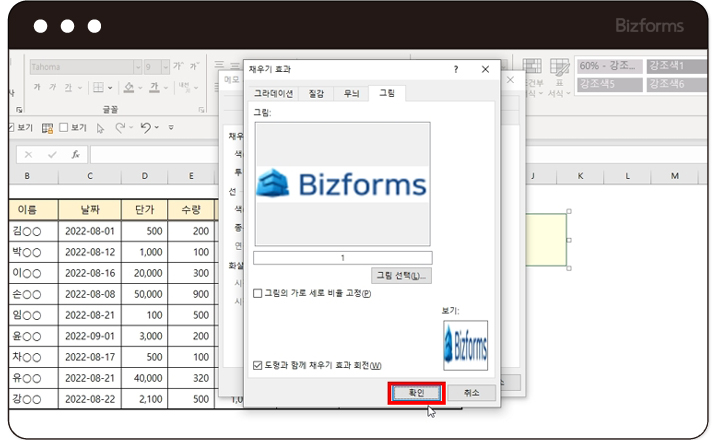Open Insert Function fx icon
This screenshot has width=715, height=440.
click(76, 155)
